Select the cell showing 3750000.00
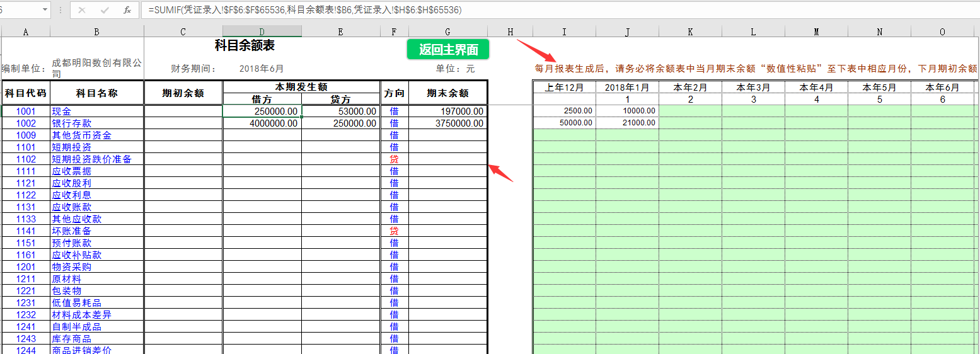 point(447,123)
